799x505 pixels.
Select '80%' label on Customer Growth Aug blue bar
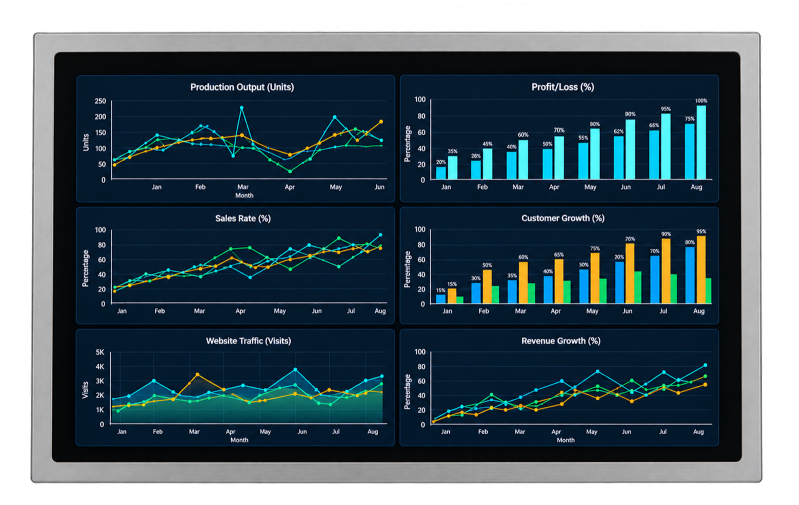click(689, 243)
